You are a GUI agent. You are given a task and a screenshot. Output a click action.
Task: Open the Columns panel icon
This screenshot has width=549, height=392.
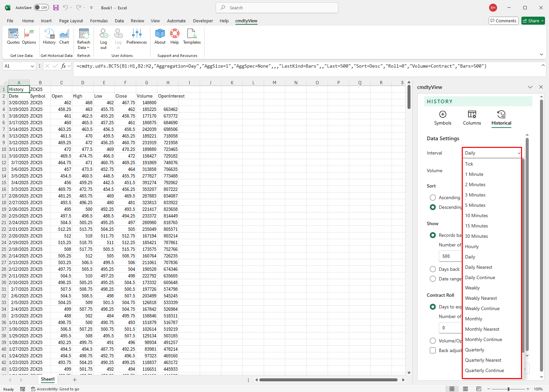[x=472, y=118]
